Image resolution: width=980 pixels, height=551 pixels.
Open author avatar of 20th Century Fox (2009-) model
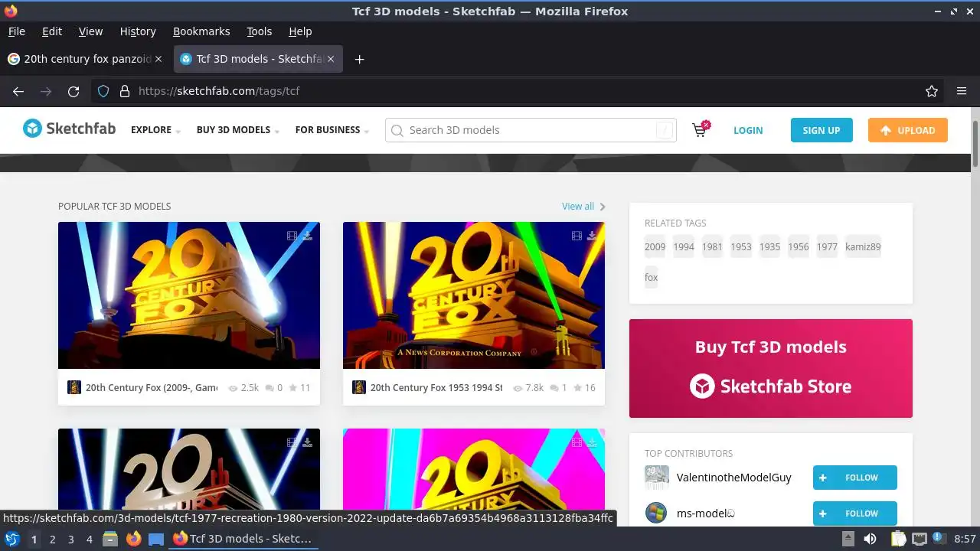coord(74,387)
